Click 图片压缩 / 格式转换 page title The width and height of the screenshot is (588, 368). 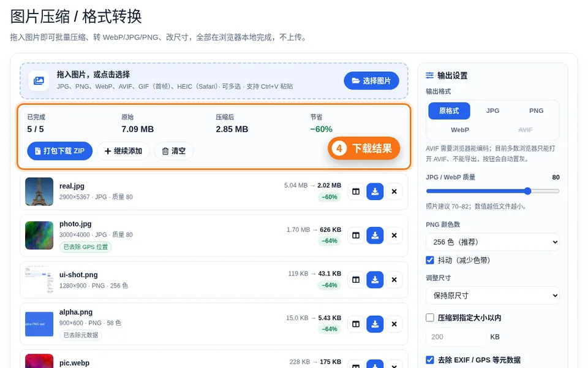76,17
